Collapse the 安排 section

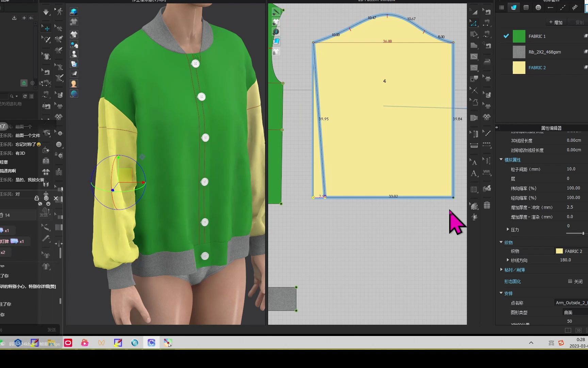[501, 293]
